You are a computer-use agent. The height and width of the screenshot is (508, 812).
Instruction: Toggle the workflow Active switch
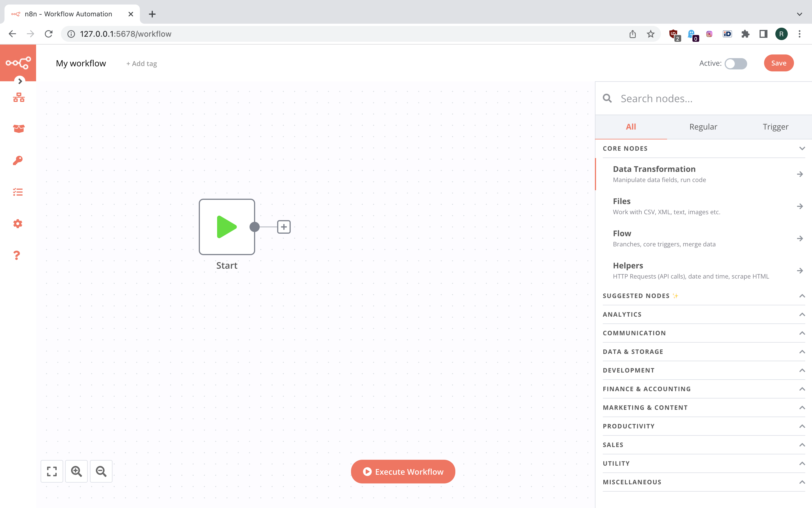(x=736, y=63)
